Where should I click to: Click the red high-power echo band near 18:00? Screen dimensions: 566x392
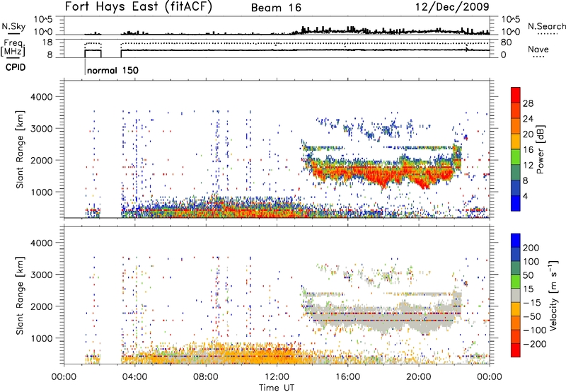[x=383, y=176]
